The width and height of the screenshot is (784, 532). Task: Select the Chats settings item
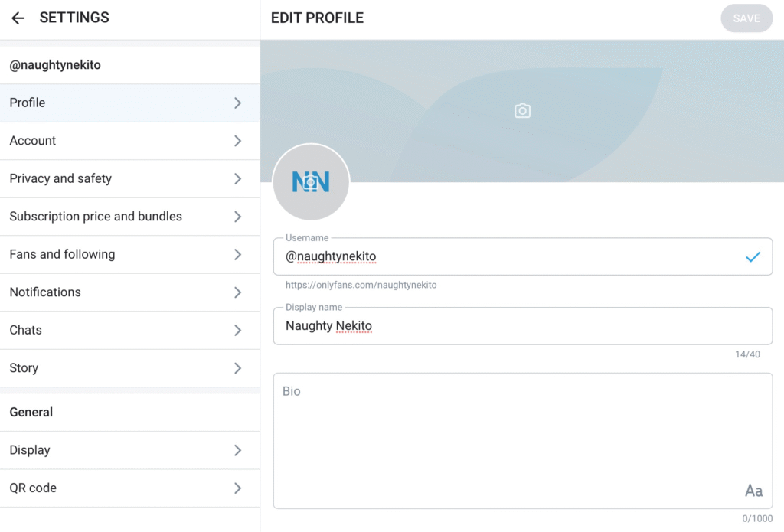point(26,330)
